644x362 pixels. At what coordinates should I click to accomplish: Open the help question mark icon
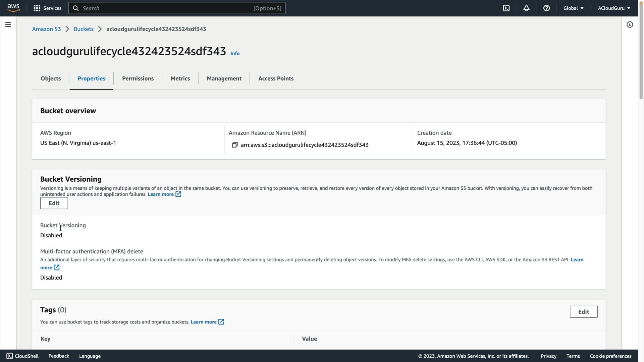pyautogui.click(x=546, y=8)
